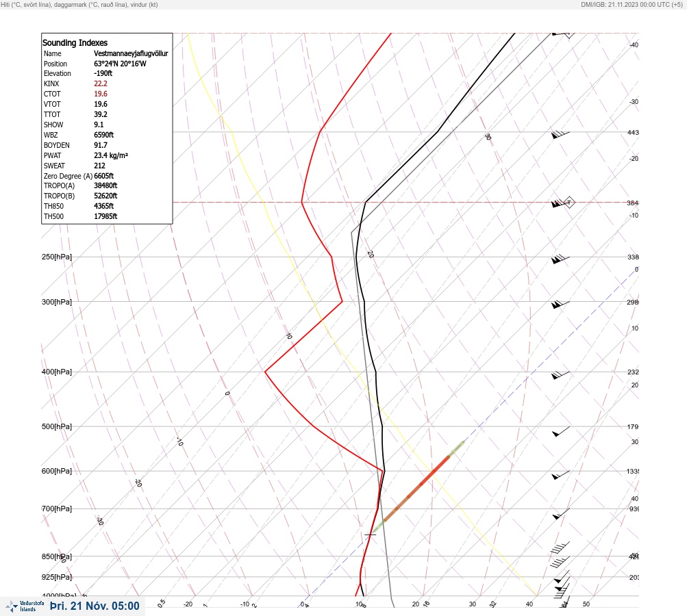Select the TH500 value 17985ft
Screen dimensions: 687x616
tap(105, 216)
